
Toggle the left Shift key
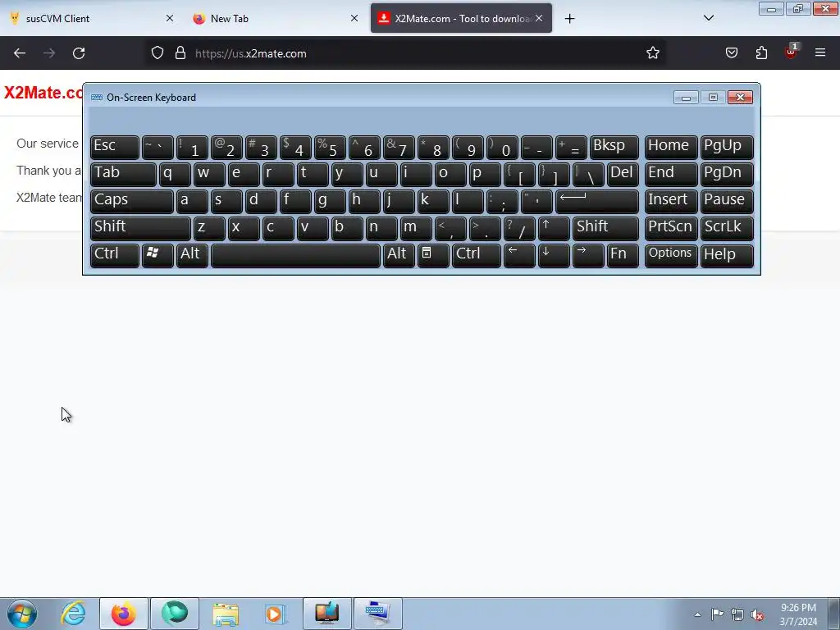(140, 228)
